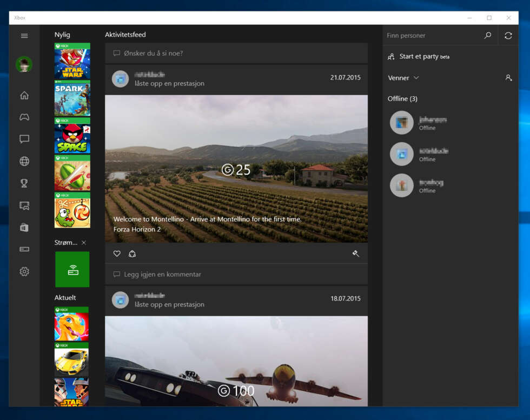The height and width of the screenshot is (420, 530).
Task: Click the Ønsker du å si noe? field
Action: [x=236, y=53]
